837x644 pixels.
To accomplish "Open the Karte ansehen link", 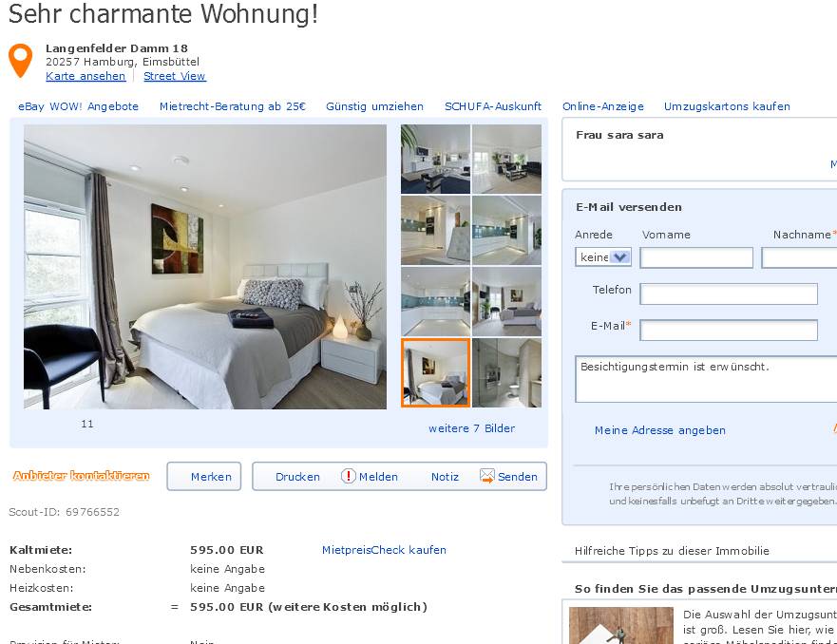I will 86,76.
